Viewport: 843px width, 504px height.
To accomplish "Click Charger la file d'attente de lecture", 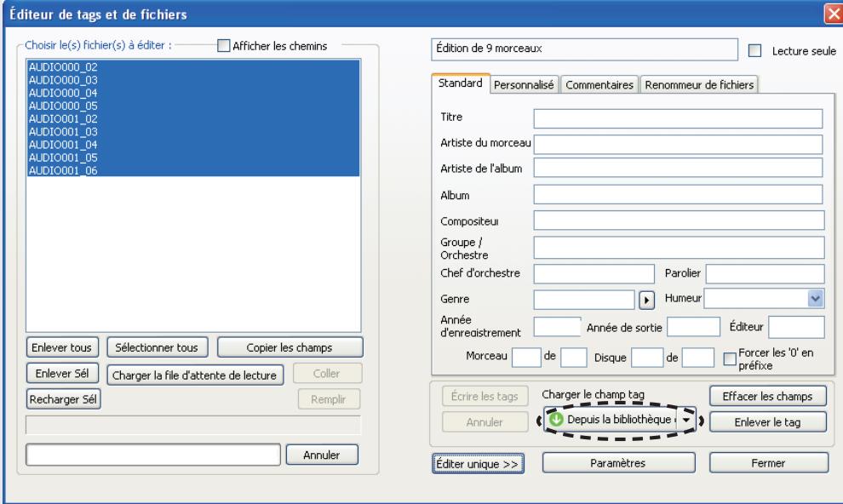I will [x=195, y=375].
